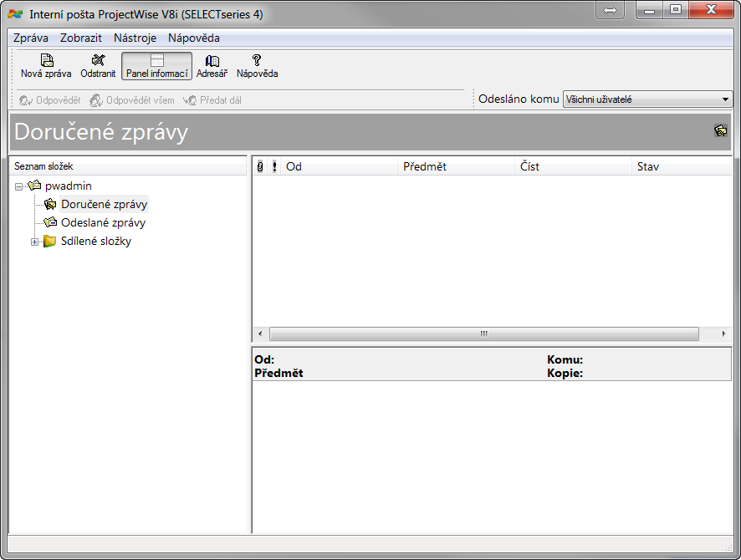Image resolution: width=741 pixels, height=560 pixels.
Task: Open the Adresář address book
Action: (212, 60)
